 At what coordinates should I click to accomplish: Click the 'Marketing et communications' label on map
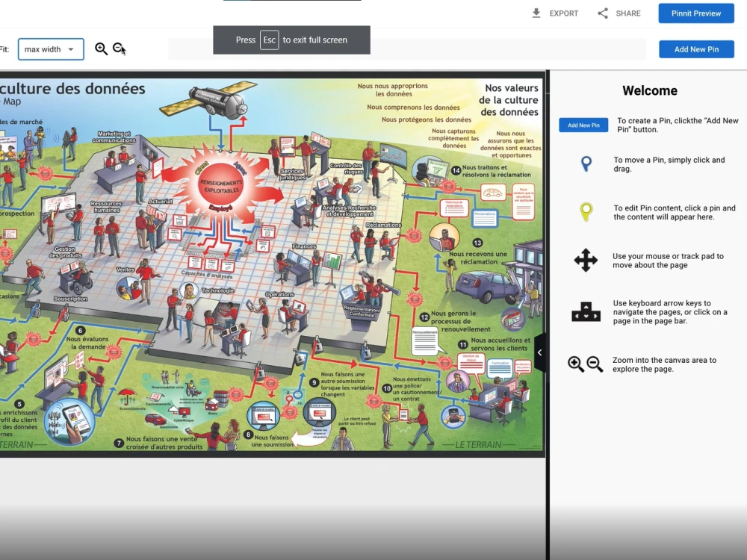tap(114, 137)
